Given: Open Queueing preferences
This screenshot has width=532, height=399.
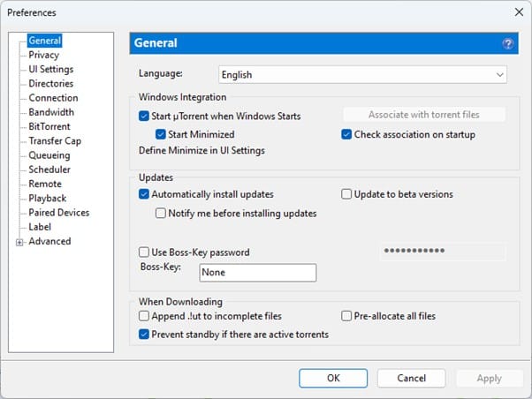Looking at the screenshot, I should coord(49,155).
